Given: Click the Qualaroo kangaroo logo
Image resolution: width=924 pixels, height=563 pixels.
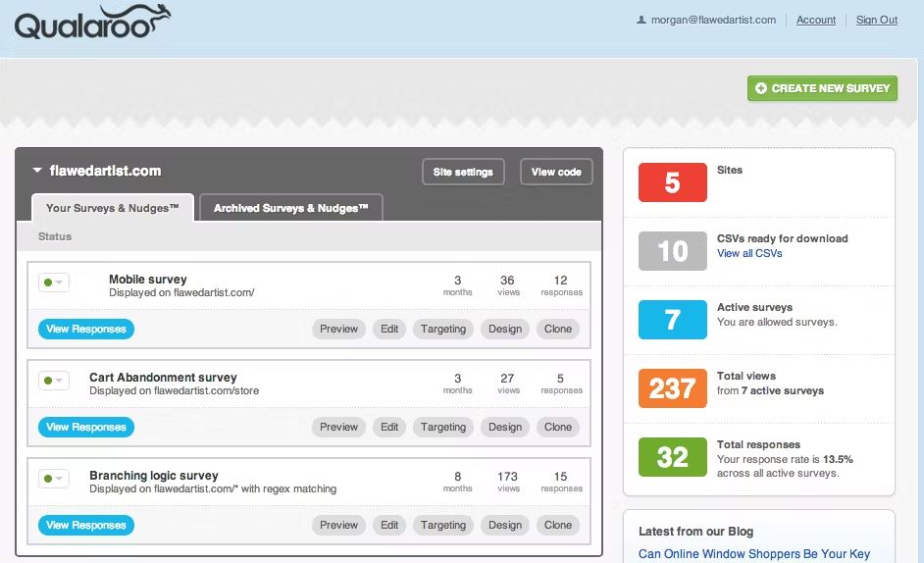Looking at the screenshot, I should pos(92,23).
